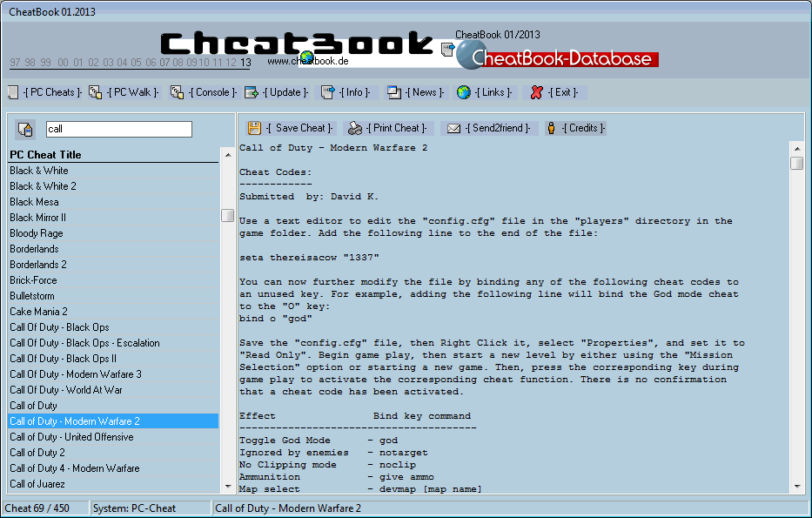Viewport: 812px width, 518px height.
Task: Select 'Call of Juarez' entry
Action: pos(113,484)
